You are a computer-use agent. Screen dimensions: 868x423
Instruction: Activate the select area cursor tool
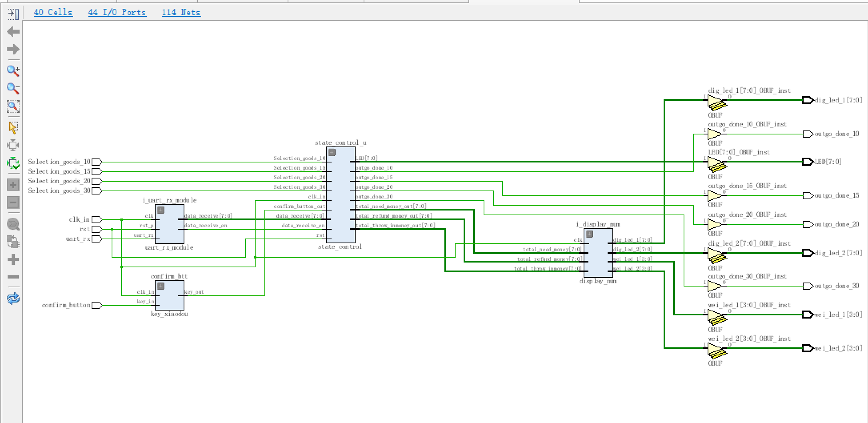[13, 127]
